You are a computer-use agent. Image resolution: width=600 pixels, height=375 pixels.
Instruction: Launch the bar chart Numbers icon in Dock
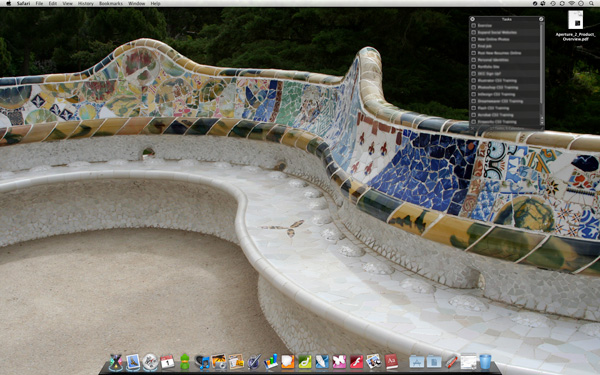click(271, 362)
